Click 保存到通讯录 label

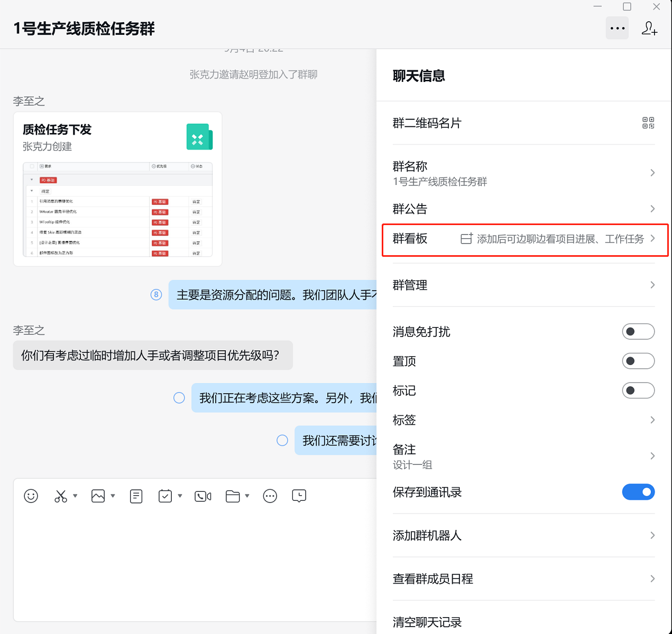(x=427, y=492)
